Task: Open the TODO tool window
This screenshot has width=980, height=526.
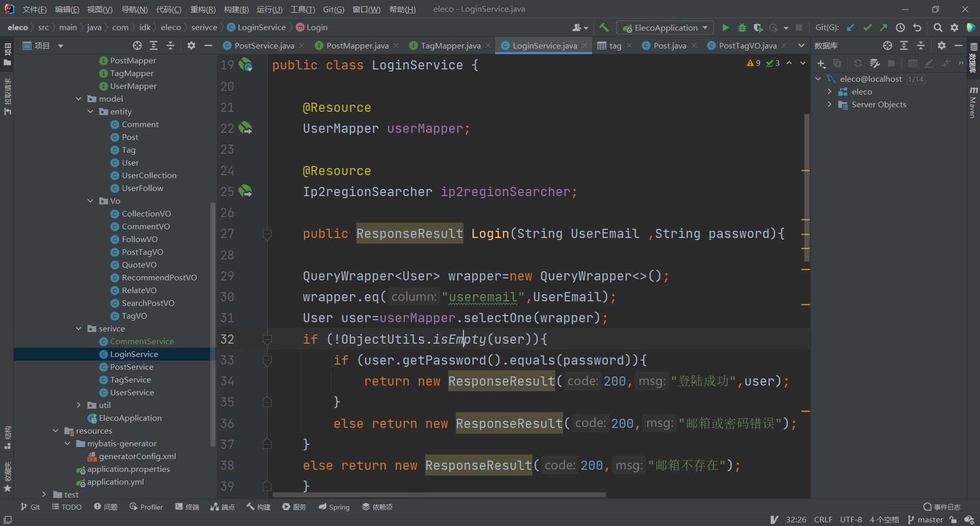Action: [x=66, y=507]
